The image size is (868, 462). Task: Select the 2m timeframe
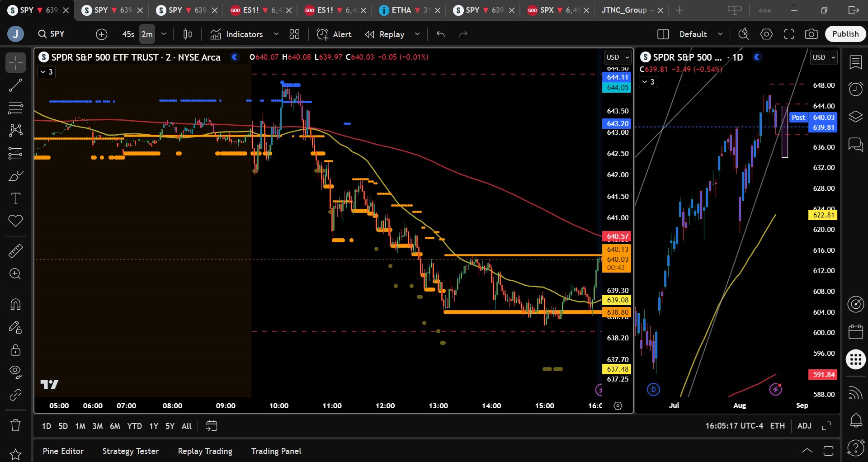[147, 34]
